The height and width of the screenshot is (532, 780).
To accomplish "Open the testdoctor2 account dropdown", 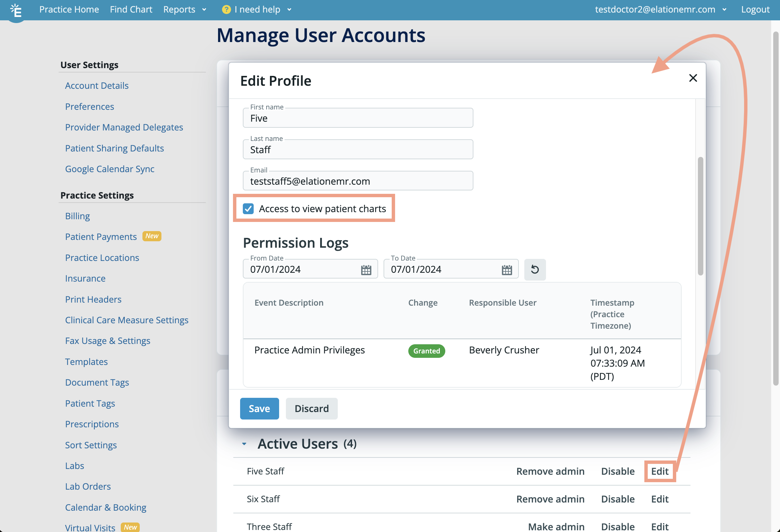I will [725, 9].
